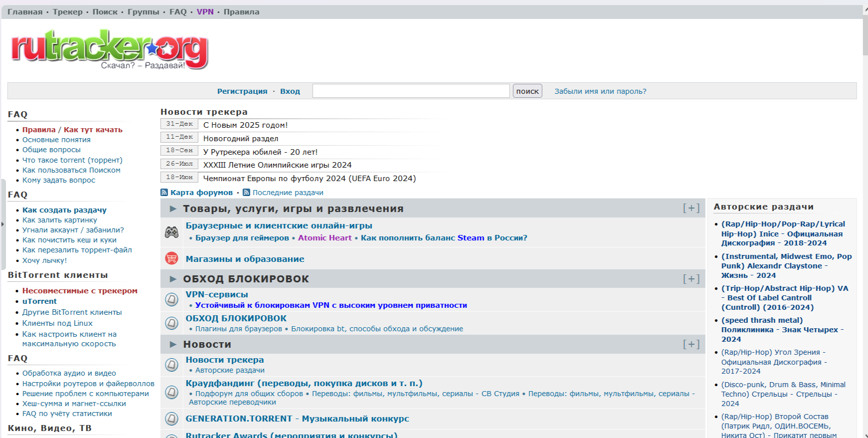Open Клиенты под Linux link

(57, 323)
